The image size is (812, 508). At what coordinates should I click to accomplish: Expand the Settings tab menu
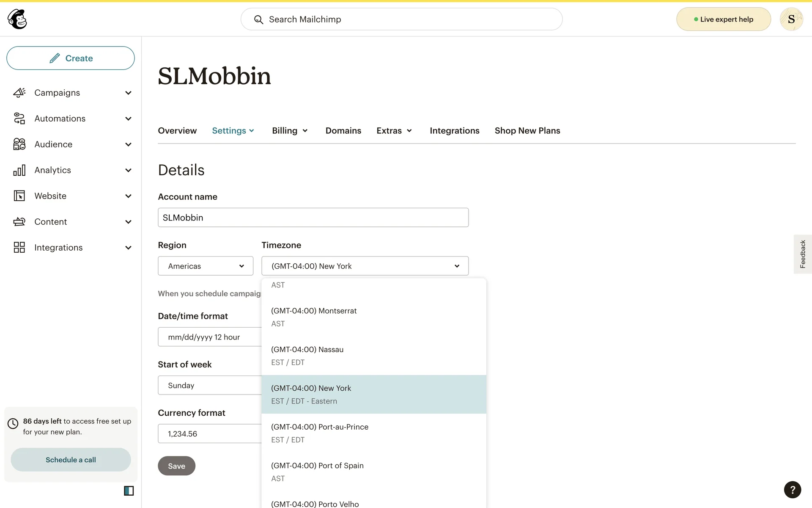coord(233,131)
